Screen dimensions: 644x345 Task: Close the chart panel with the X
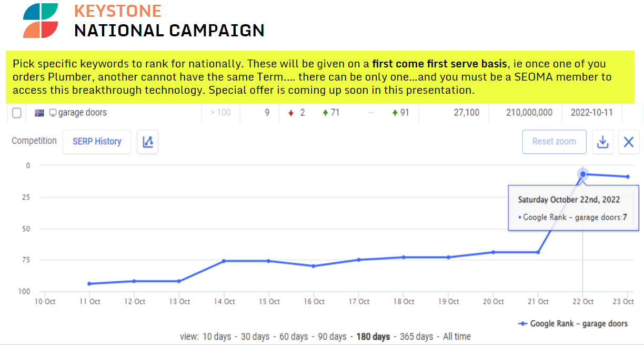(628, 142)
